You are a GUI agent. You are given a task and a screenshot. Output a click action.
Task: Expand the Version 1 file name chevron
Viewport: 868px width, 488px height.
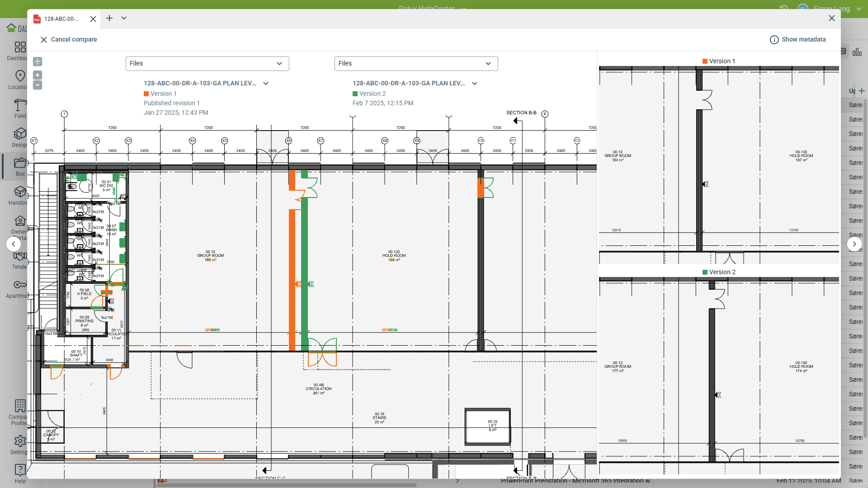tap(266, 84)
